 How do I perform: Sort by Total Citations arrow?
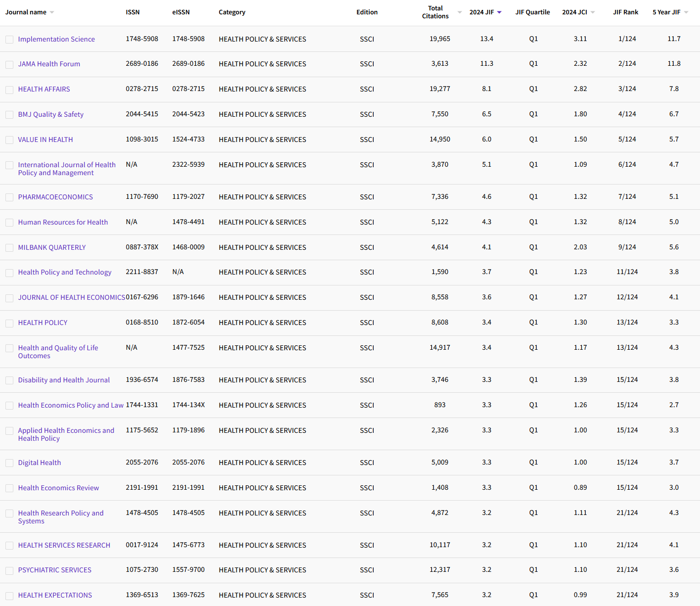point(460,12)
